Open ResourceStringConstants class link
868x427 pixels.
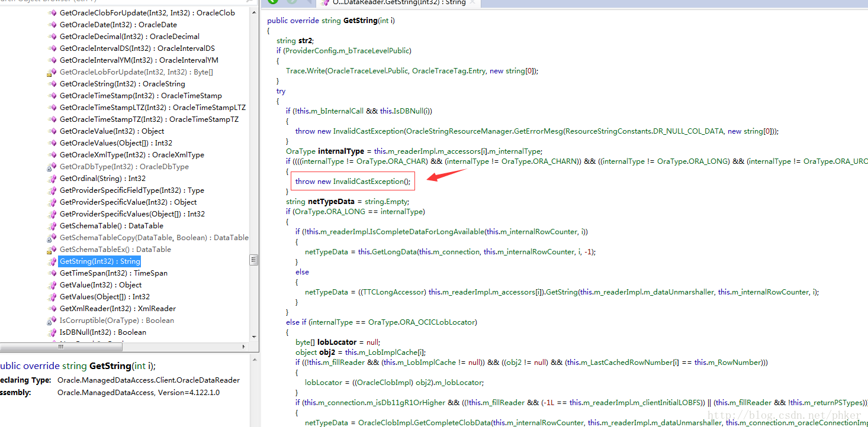609,131
